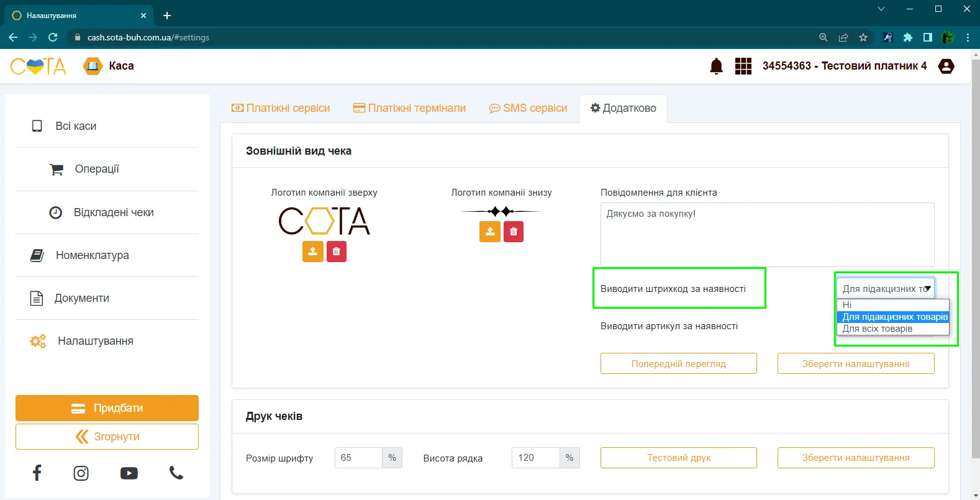Viewport: 980px width, 500px height.
Task: Open the YouTube link icon
Action: (129, 473)
